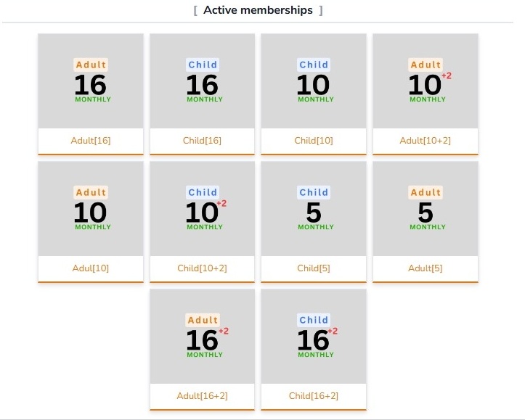525x420 pixels.
Task: Click the Child 16+2 monthly membership icon
Action: [314, 337]
